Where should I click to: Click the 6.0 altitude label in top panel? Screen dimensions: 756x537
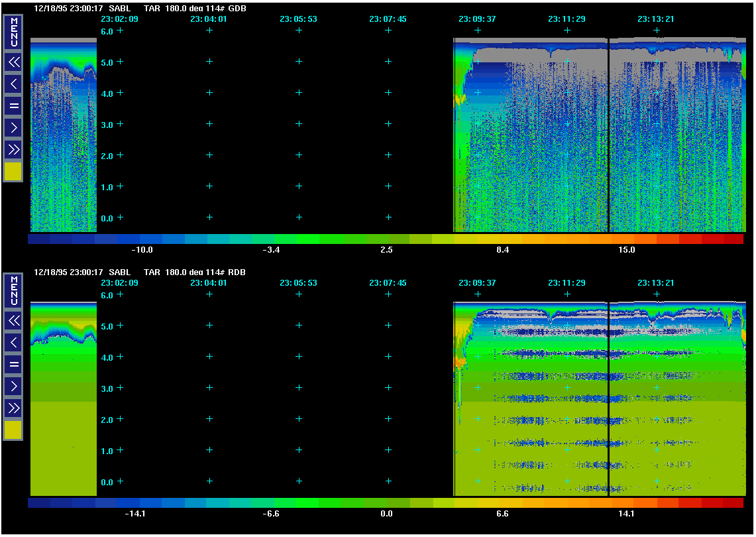coord(107,31)
